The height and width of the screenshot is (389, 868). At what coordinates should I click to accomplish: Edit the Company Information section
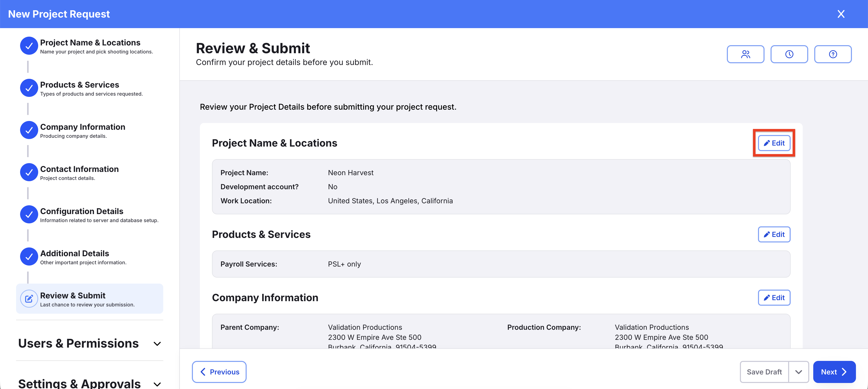(x=774, y=298)
